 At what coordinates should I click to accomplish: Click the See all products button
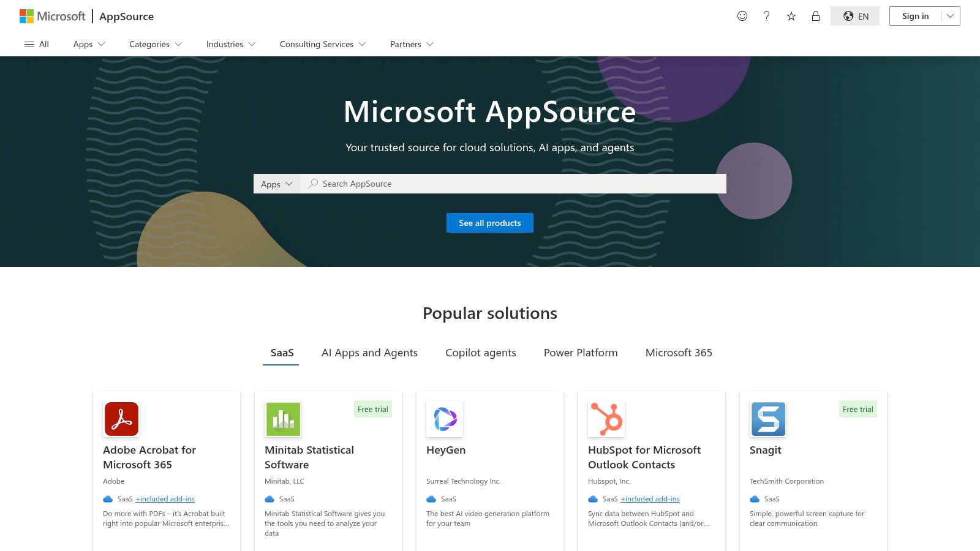click(489, 223)
